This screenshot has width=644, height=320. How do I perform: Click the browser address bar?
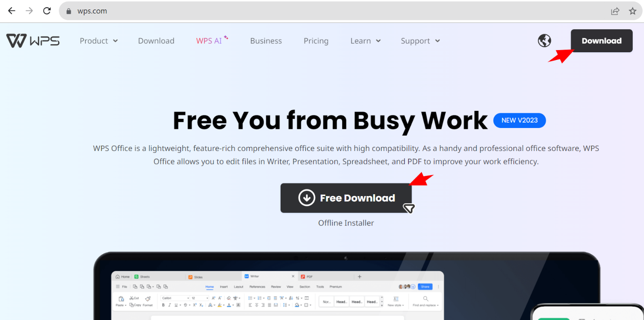(180, 11)
